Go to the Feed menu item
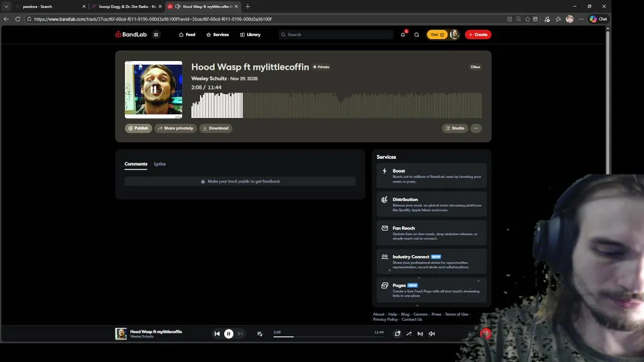The image size is (644, 362). coord(187,35)
